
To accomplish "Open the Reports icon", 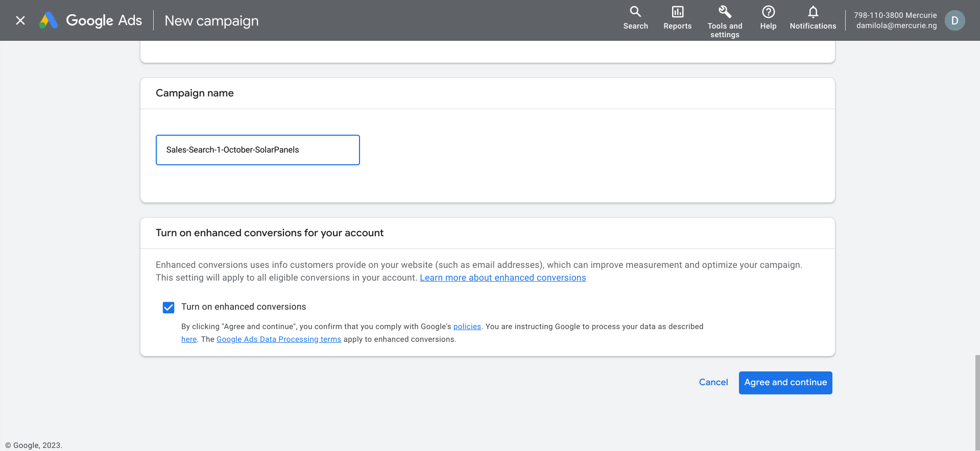I will pyautogui.click(x=677, y=12).
